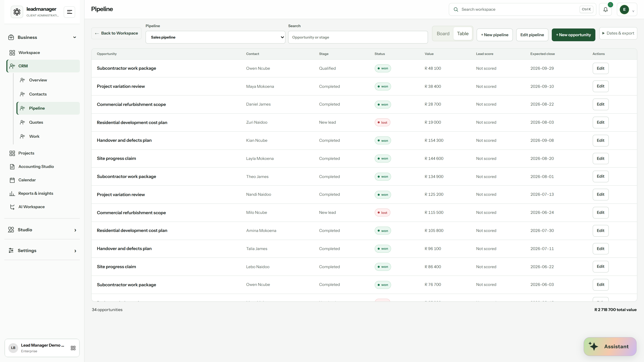Click the New pipeline button

[x=495, y=35]
